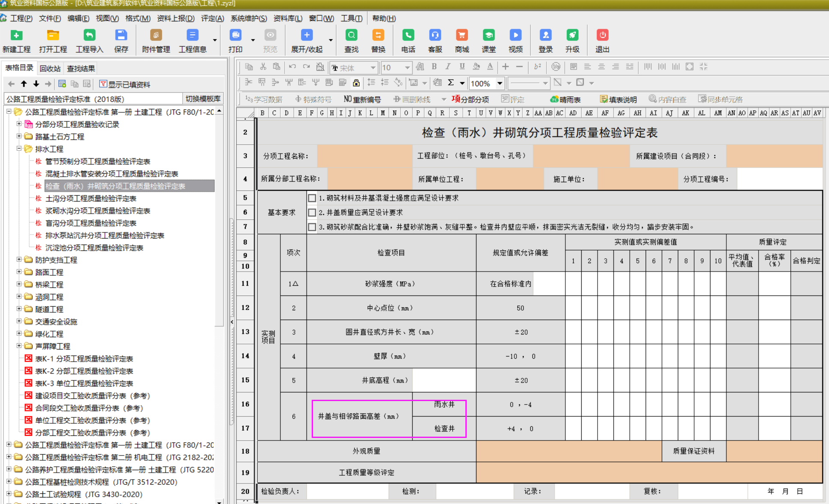Click the up arrow in tree toolbar
The height and width of the screenshot is (504, 829).
(x=24, y=84)
